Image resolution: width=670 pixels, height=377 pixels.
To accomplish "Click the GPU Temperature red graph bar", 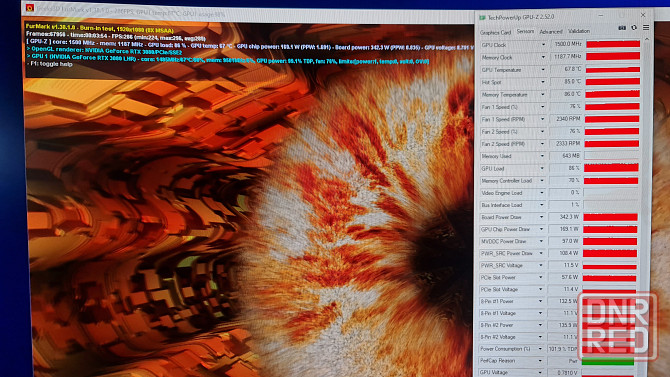I will click(x=613, y=69).
